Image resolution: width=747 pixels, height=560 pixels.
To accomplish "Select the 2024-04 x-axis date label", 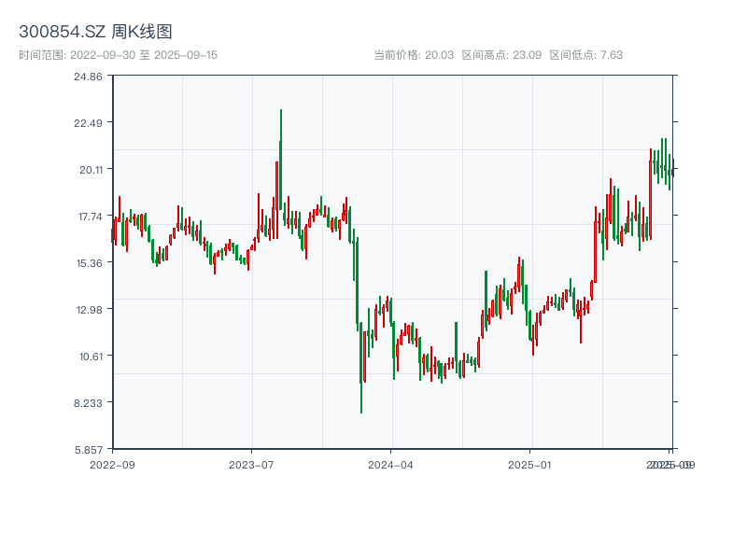I will pyautogui.click(x=391, y=464).
